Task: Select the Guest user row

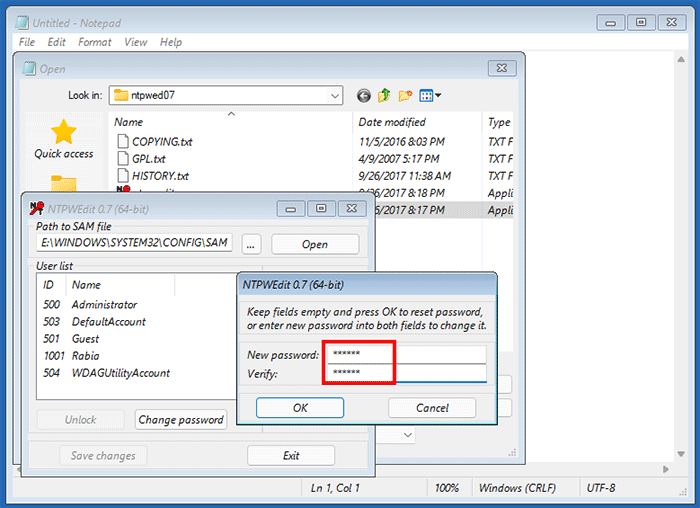Action: pos(137,339)
